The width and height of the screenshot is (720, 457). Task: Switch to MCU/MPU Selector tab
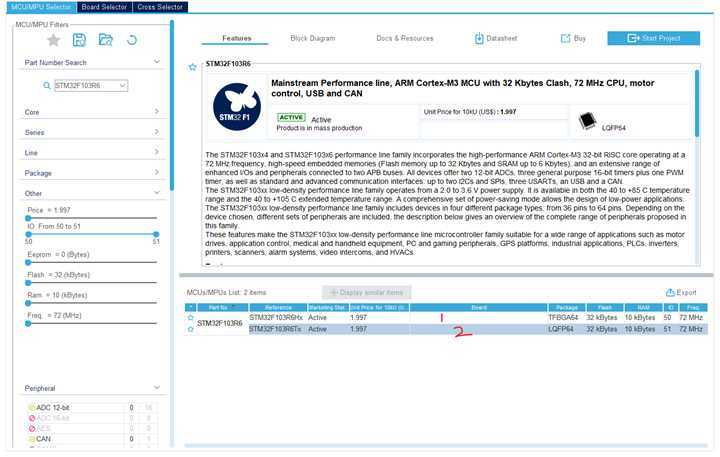pos(41,7)
